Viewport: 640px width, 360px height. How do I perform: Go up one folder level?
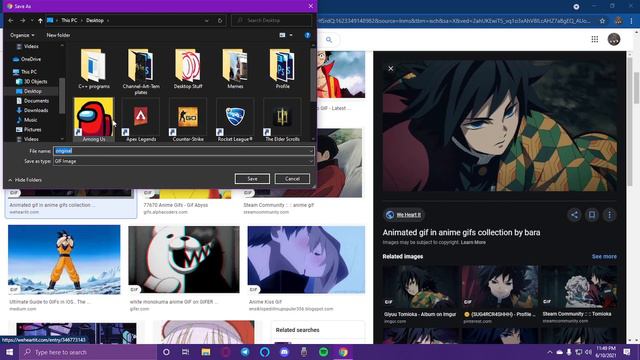(x=40, y=20)
